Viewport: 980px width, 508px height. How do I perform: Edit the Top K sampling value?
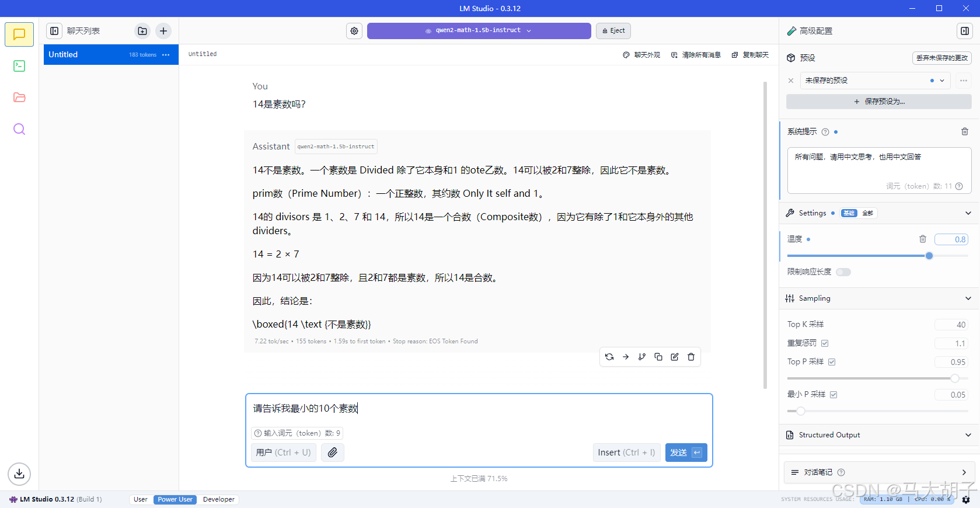[x=951, y=325]
